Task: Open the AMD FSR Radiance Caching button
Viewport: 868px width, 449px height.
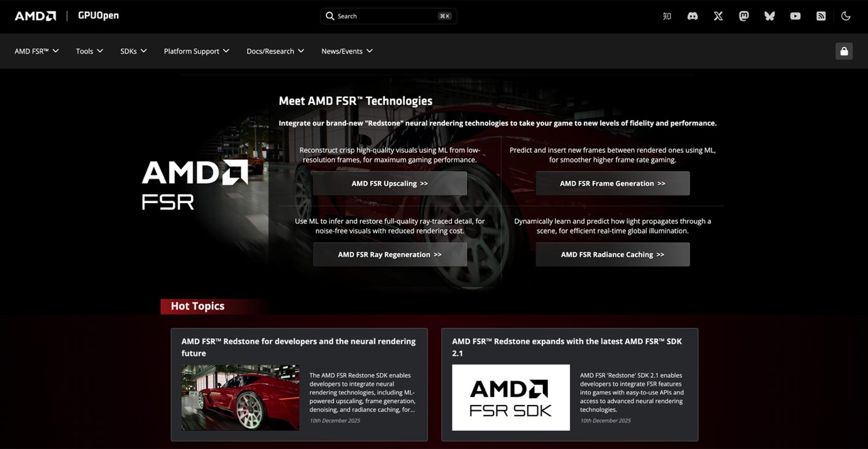Action: coord(613,255)
